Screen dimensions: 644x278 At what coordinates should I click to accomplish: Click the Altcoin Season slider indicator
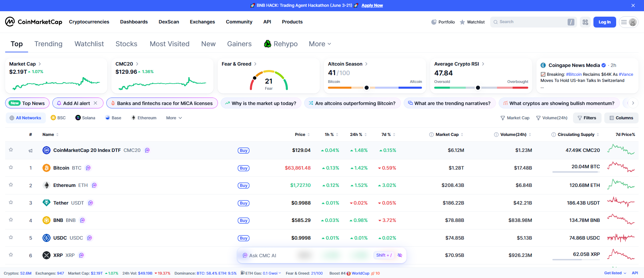click(x=367, y=88)
